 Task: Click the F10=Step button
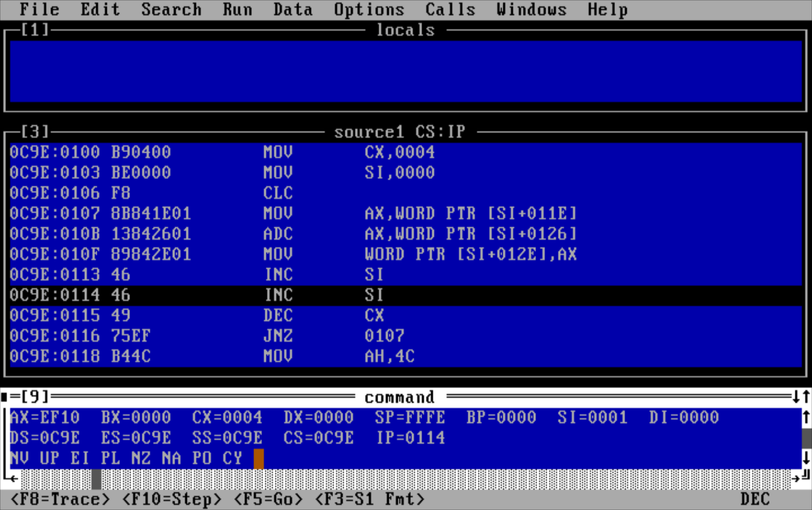click(x=172, y=499)
